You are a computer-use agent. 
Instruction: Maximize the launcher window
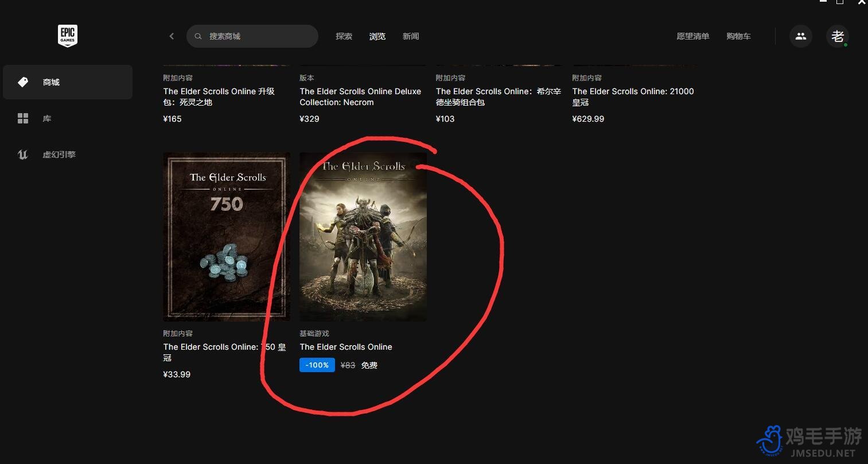click(839, 2)
